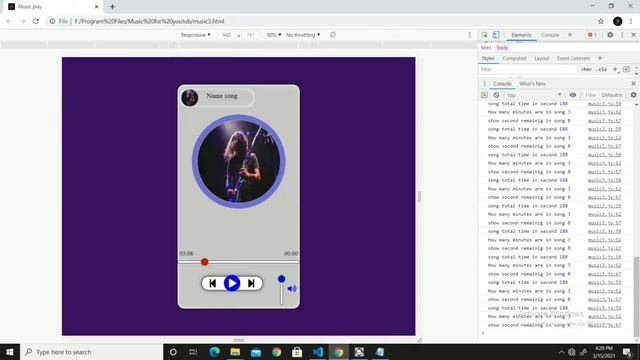This screenshot has width=640, height=360.
Task: Switch to the Elements tab in DevTools
Action: click(x=521, y=35)
